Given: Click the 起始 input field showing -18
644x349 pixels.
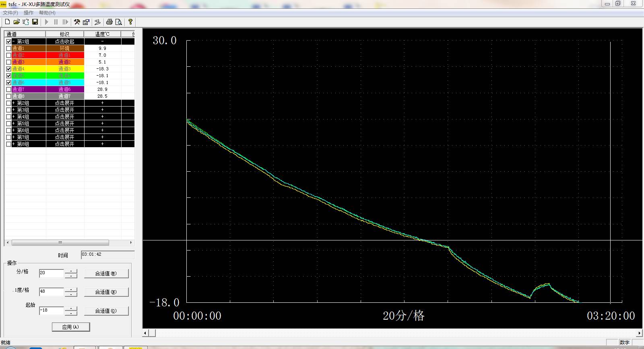Looking at the screenshot, I should pos(52,311).
